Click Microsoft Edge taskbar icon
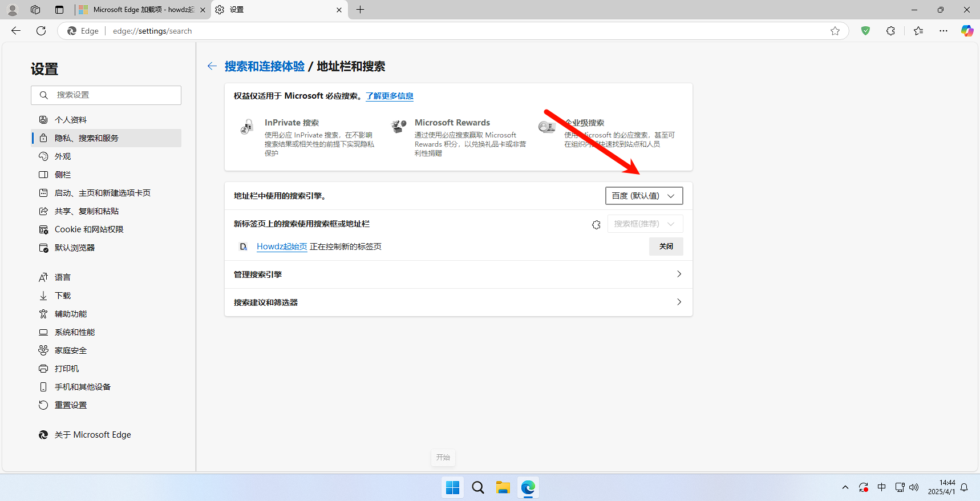 click(x=528, y=487)
